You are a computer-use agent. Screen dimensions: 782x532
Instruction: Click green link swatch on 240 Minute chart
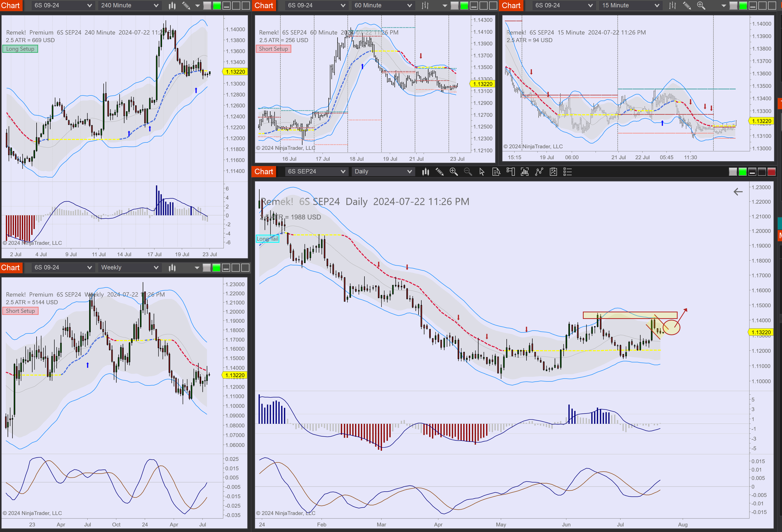tap(217, 5)
